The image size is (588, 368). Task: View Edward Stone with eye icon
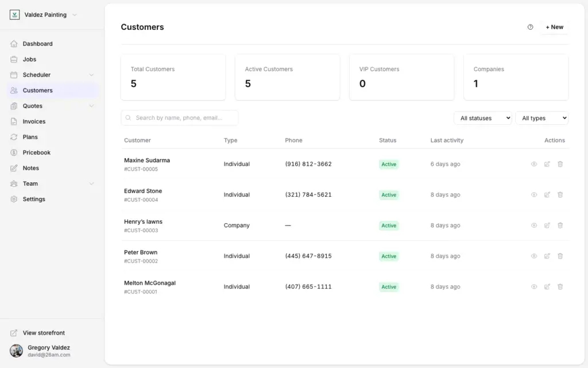coord(534,195)
